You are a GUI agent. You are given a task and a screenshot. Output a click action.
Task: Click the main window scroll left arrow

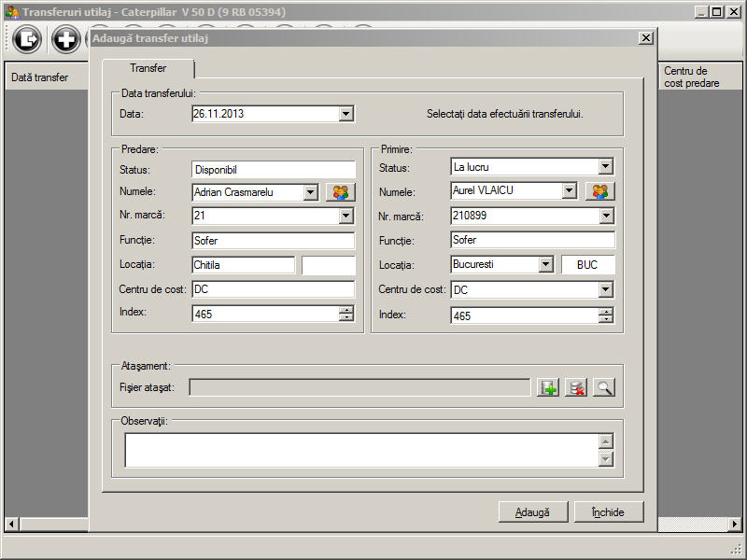pos(12,525)
